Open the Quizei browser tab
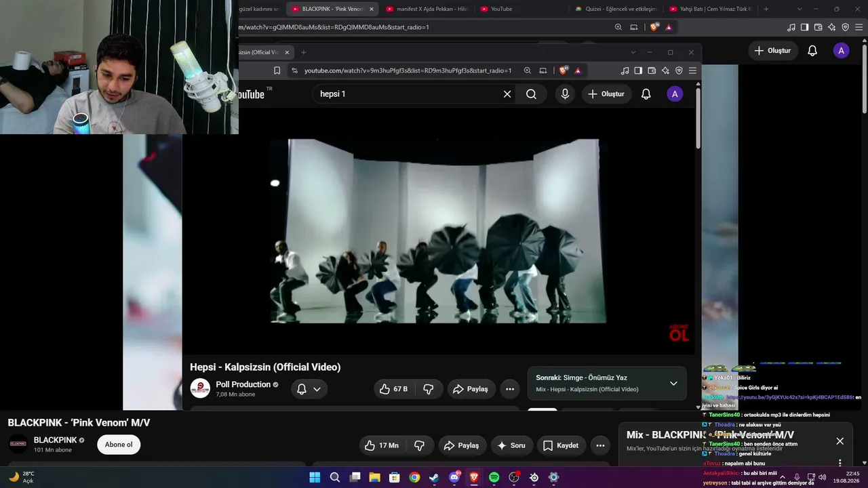This screenshot has width=868, height=488. click(615, 9)
